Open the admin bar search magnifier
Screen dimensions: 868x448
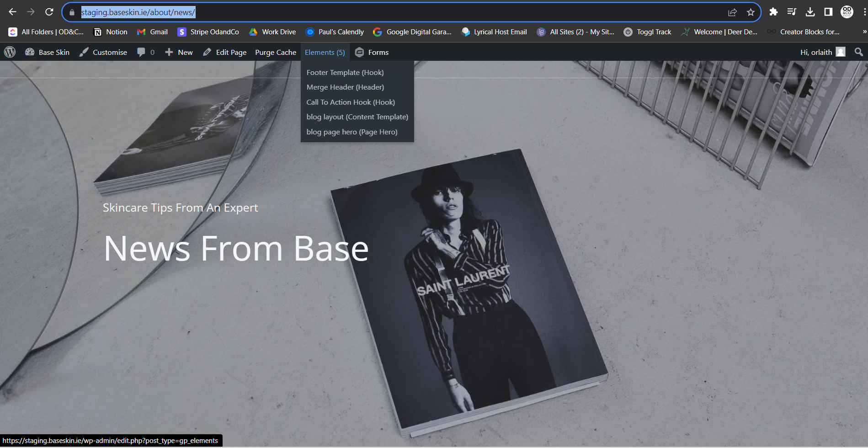point(859,52)
